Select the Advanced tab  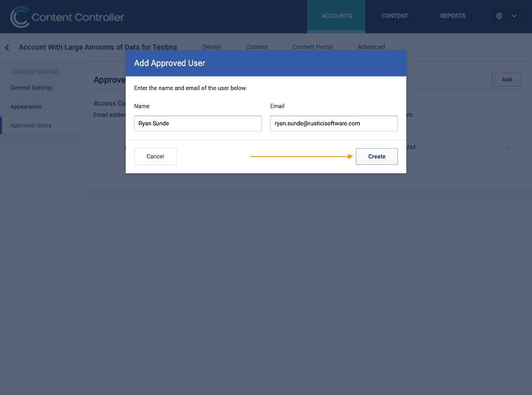tap(371, 47)
